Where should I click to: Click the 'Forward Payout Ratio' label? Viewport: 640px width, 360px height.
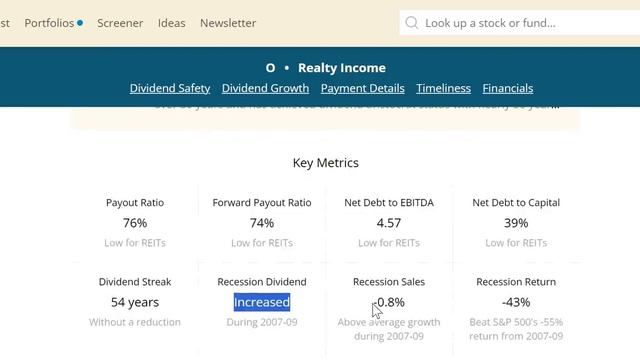(x=262, y=202)
